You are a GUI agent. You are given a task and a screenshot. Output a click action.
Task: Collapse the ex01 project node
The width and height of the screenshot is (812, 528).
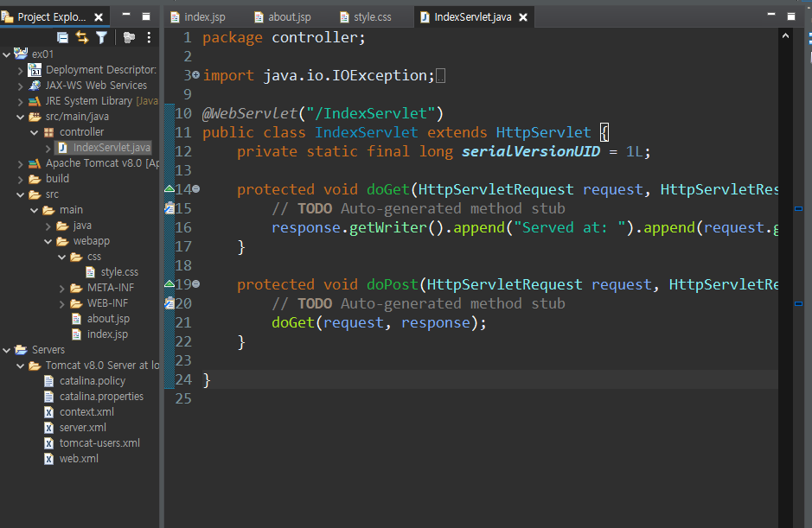[x=6, y=54]
